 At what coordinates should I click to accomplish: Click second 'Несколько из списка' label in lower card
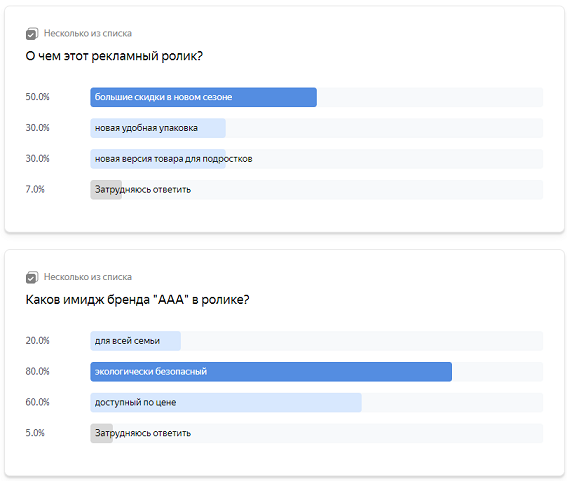pyautogui.click(x=88, y=277)
